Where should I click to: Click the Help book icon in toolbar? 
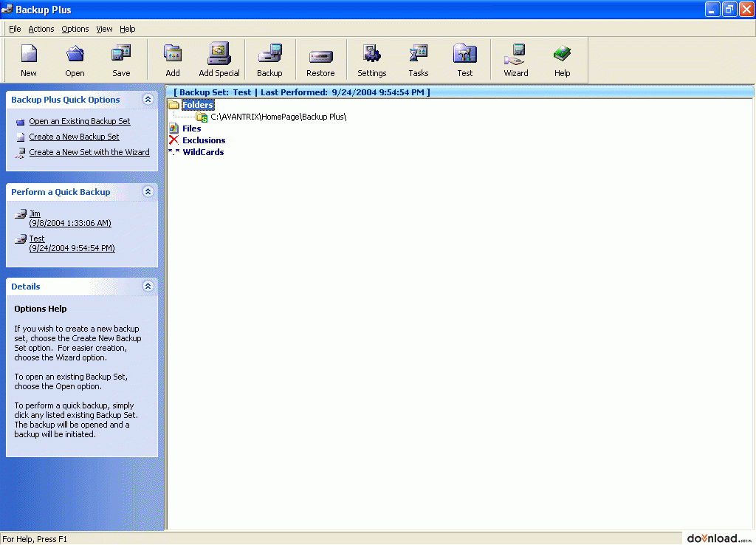[x=562, y=54]
